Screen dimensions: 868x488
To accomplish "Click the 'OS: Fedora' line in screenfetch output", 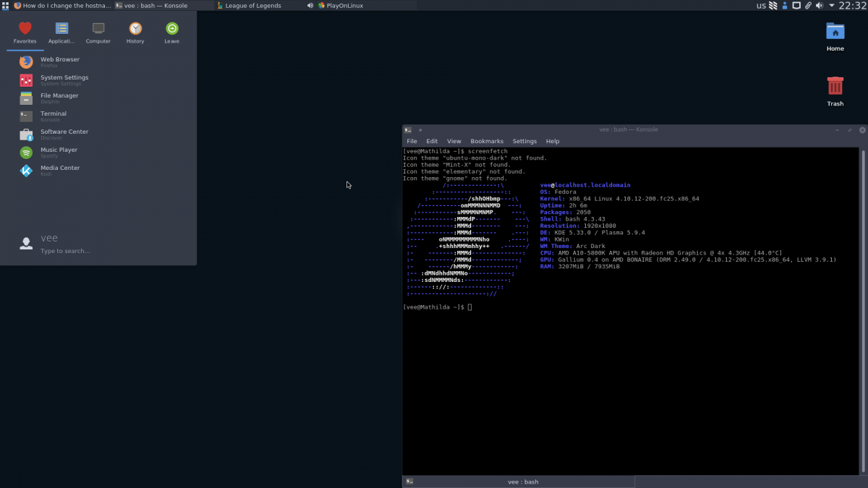I will 558,192.
